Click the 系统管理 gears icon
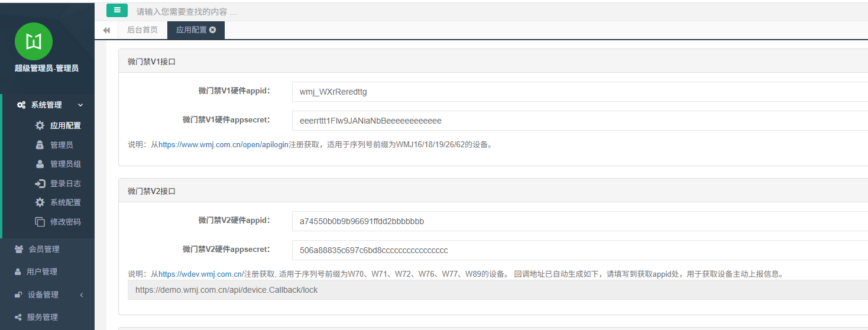Image resolution: width=868 pixels, height=330 pixels. (x=21, y=105)
